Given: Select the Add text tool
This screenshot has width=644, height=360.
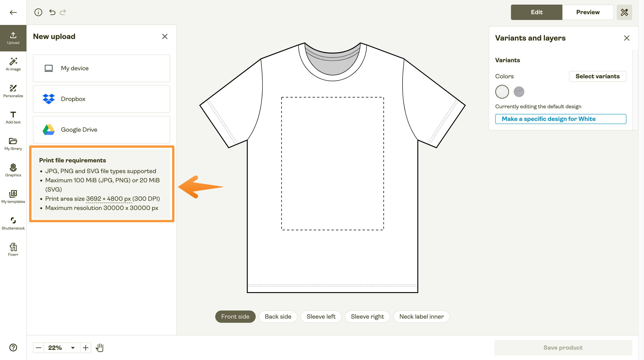Looking at the screenshot, I should (x=13, y=117).
